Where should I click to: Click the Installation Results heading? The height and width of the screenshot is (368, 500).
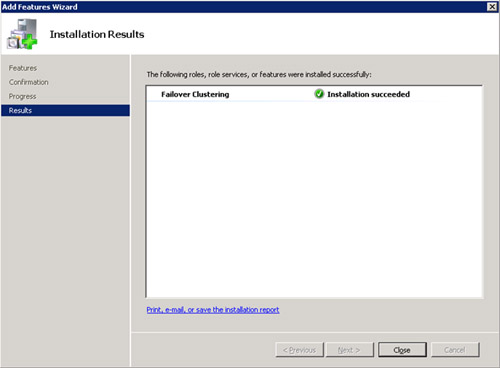[x=97, y=34]
